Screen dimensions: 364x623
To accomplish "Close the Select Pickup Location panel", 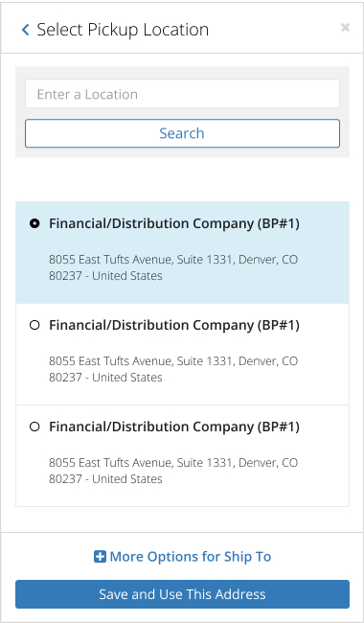I will [345, 27].
